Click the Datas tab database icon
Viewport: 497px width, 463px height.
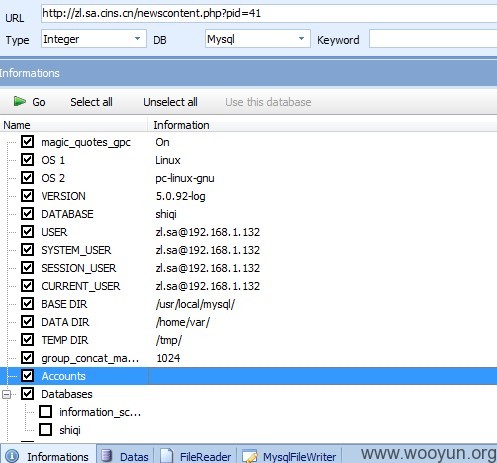pyautogui.click(x=107, y=456)
